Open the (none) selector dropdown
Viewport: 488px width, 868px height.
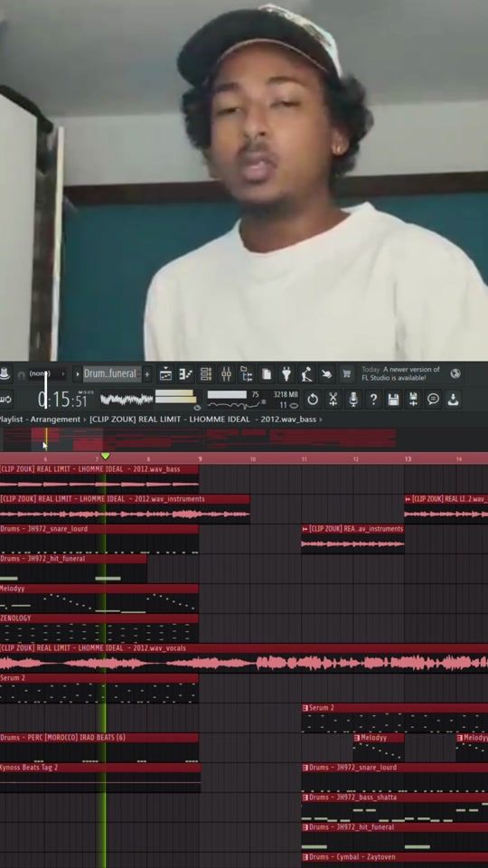pyautogui.click(x=42, y=374)
